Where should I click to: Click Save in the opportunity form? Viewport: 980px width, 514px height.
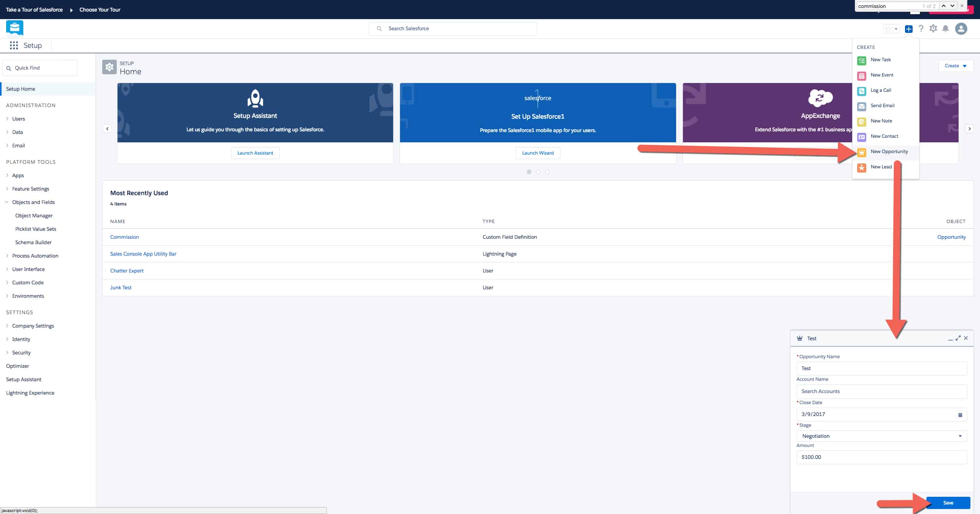pos(948,503)
